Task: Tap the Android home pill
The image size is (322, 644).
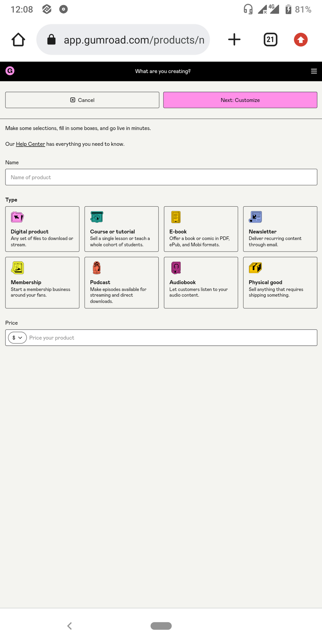Action: [x=161, y=626]
